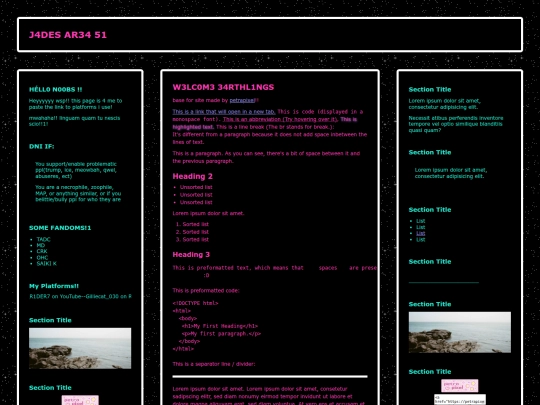Click the 'This is a paragraph. As you can see' text

pos(266,157)
